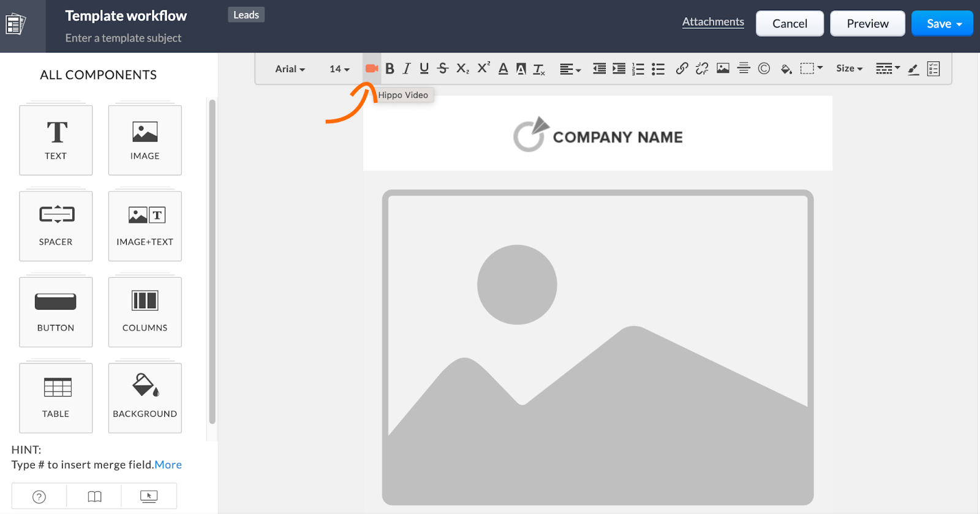Click the More link in hint
The image size is (980, 514).
click(168, 464)
